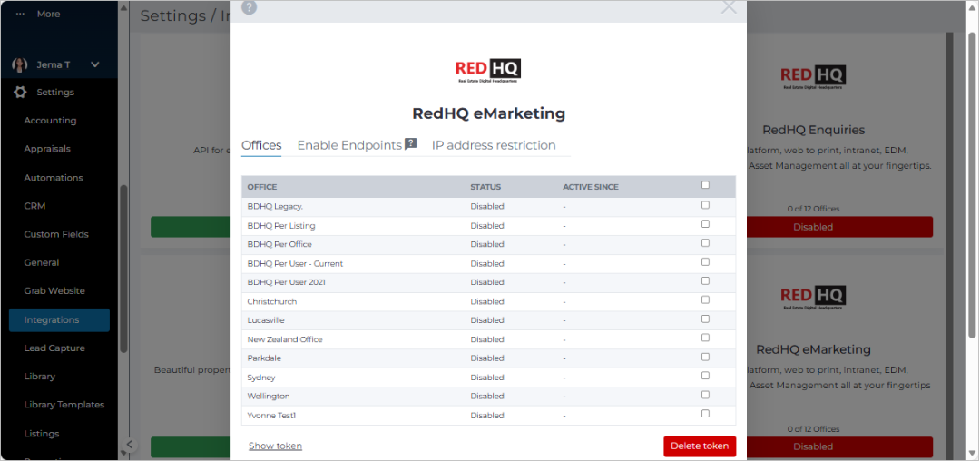Check the Sydney office checkbox
The width and height of the screenshot is (980, 461).
pos(706,376)
